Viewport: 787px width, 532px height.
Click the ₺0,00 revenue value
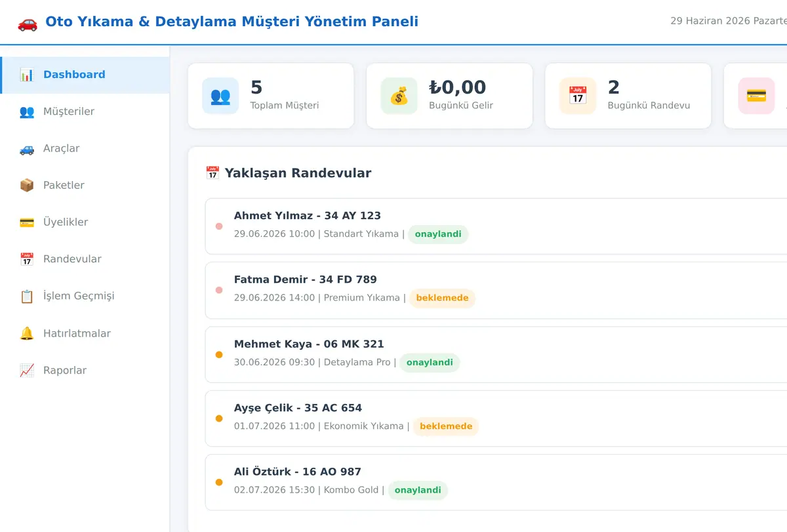pyautogui.click(x=458, y=87)
